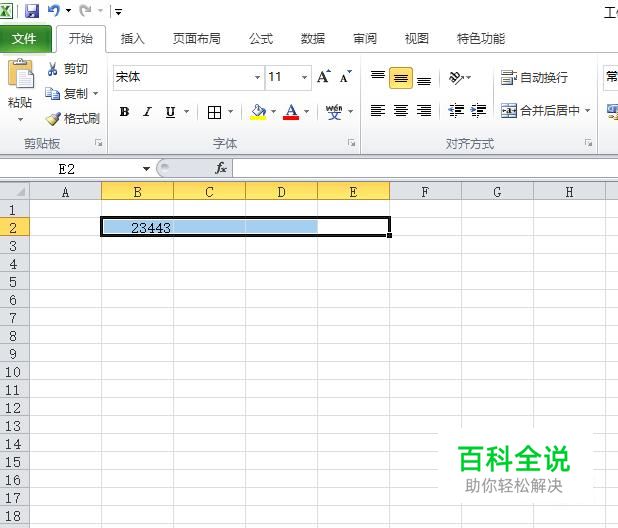Decrease font size with small A icon
Viewport: 618px width, 528px height.
pyautogui.click(x=345, y=76)
